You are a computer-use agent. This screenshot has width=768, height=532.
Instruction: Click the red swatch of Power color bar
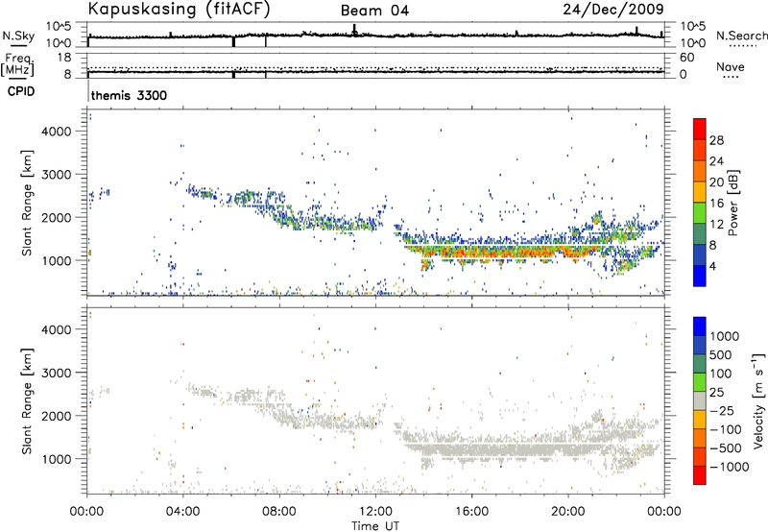tap(700, 129)
